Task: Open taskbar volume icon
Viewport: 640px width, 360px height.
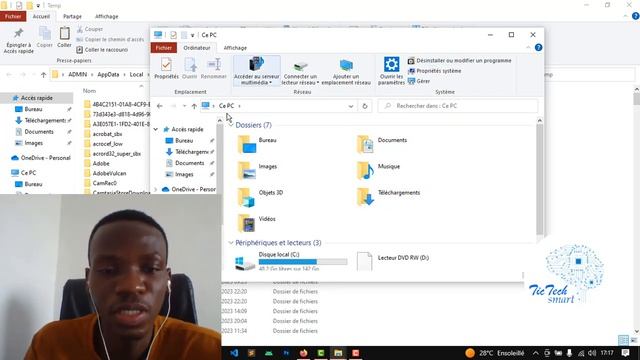Action: (x=592, y=353)
